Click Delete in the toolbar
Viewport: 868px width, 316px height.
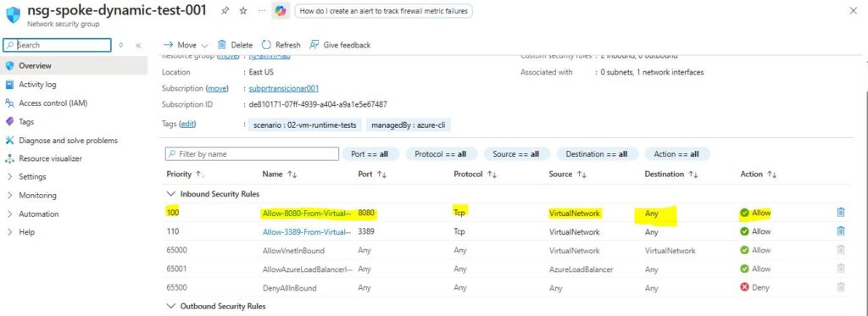pos(235,45)
